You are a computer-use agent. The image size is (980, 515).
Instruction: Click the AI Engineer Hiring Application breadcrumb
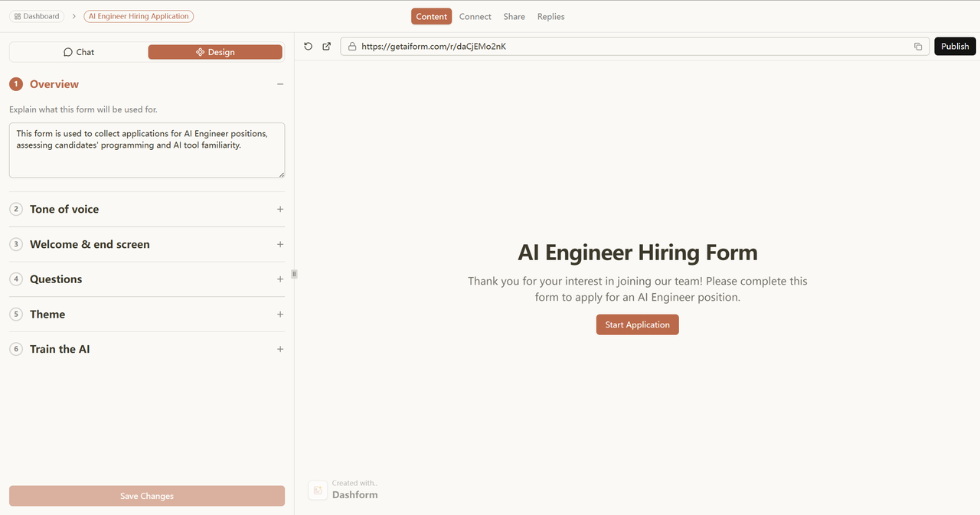tap(139, 16)
